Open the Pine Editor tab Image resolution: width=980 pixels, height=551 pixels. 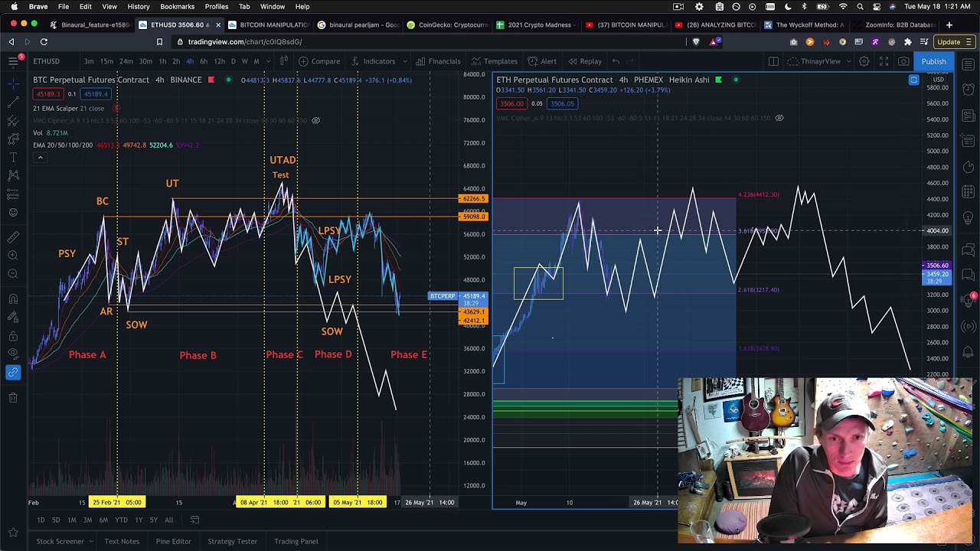point(173,542)
